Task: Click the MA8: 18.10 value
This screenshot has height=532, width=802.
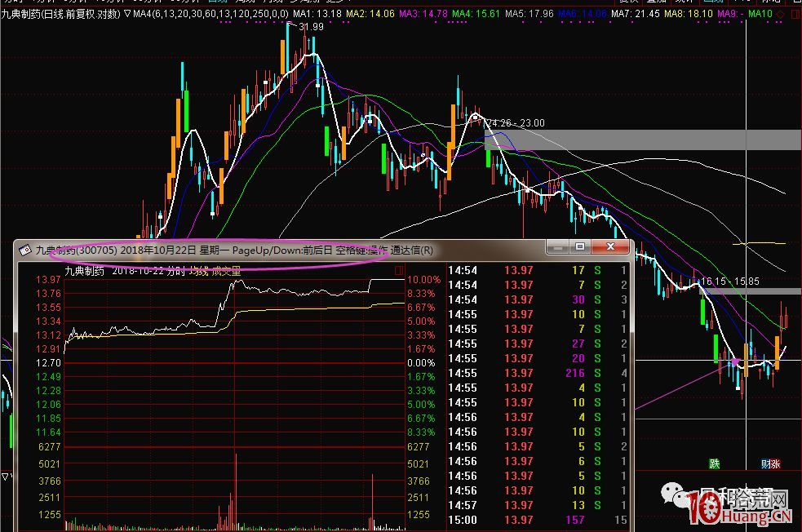Action: (x=689, y=14)
